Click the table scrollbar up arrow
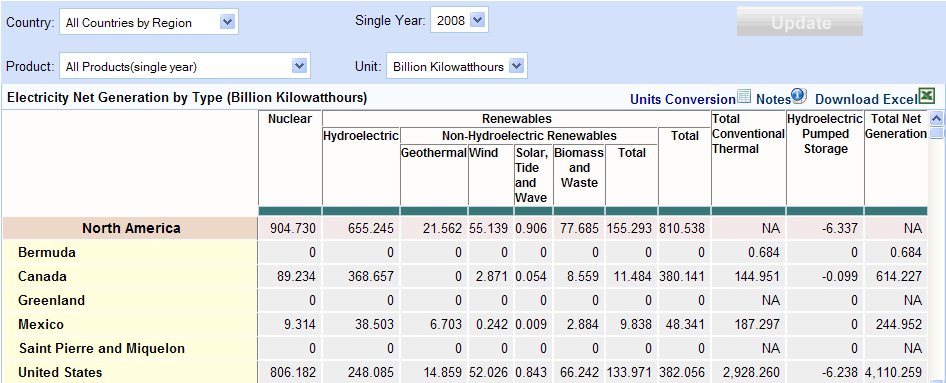Viewport: 946px width, 383px height. click(936, 119)
